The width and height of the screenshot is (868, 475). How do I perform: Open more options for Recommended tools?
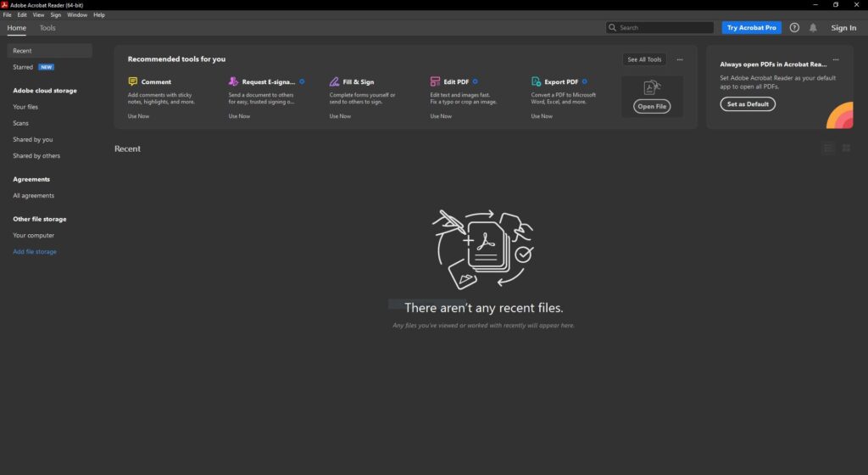[x=680, y=59]
